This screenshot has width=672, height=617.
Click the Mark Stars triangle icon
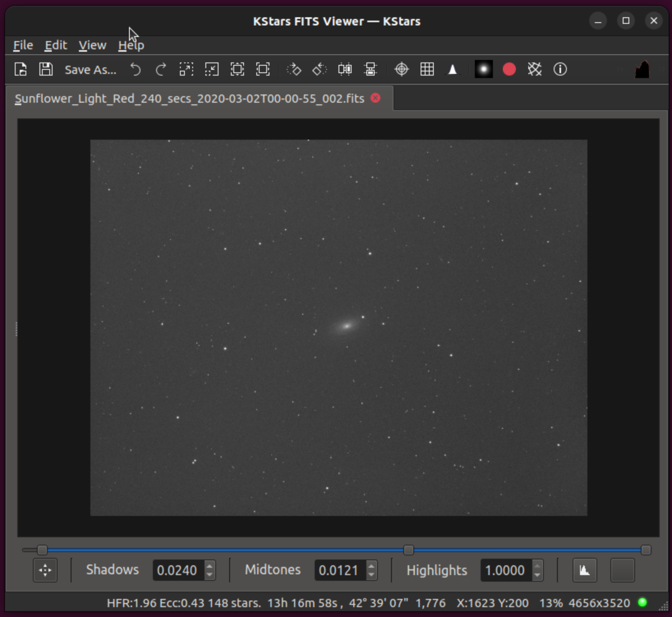[452, 69]
